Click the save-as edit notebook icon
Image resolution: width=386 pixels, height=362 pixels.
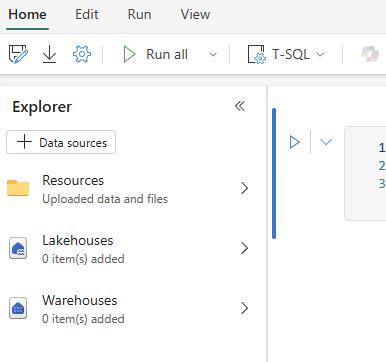coord(18,54)
